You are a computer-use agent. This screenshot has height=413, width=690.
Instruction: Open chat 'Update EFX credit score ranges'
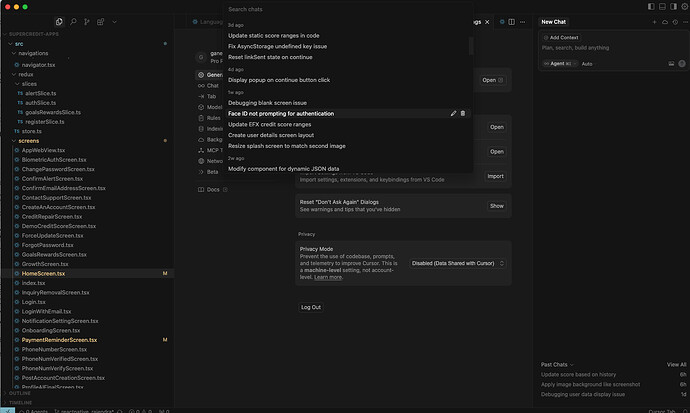pyautogui.click(x=269, y=124)
